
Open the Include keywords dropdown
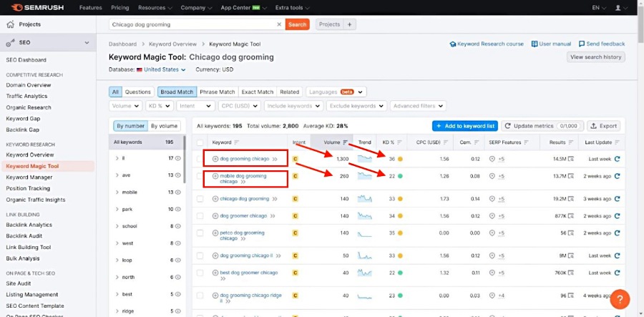click(x=293, y=106)
